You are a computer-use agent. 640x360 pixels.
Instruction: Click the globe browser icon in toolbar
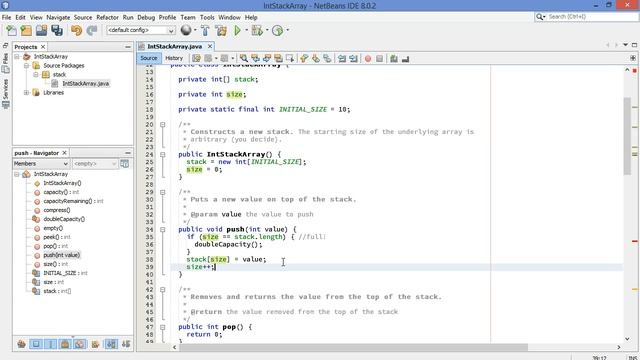click(x=186, y=30)
